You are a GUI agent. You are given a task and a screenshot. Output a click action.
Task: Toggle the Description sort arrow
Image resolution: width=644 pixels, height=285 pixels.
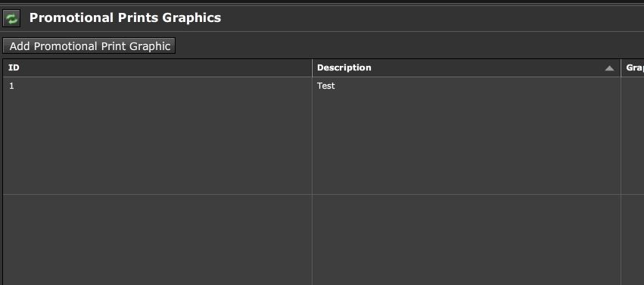pos(609,68)
